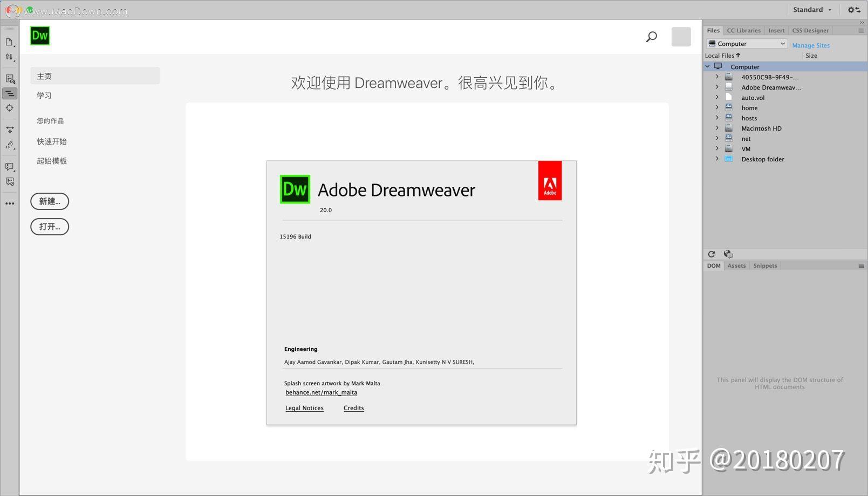
Task: Click the disabled comments icon in sidebar
Action: click(9, 181)
